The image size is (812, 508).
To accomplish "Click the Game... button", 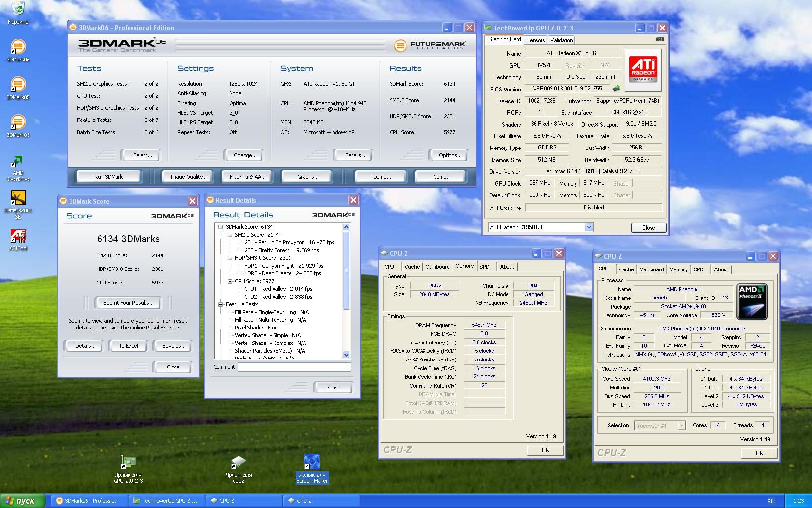I will pos(442,177).
